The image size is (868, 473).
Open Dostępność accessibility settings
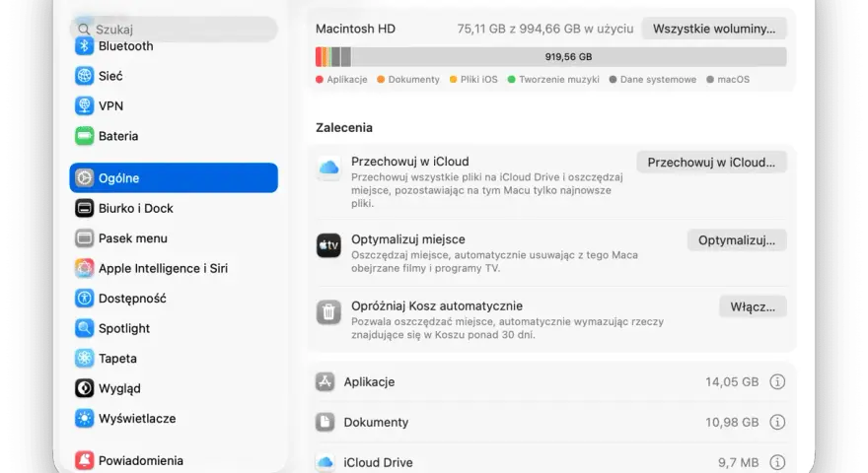pyautogui.click(x=174, y=299)
